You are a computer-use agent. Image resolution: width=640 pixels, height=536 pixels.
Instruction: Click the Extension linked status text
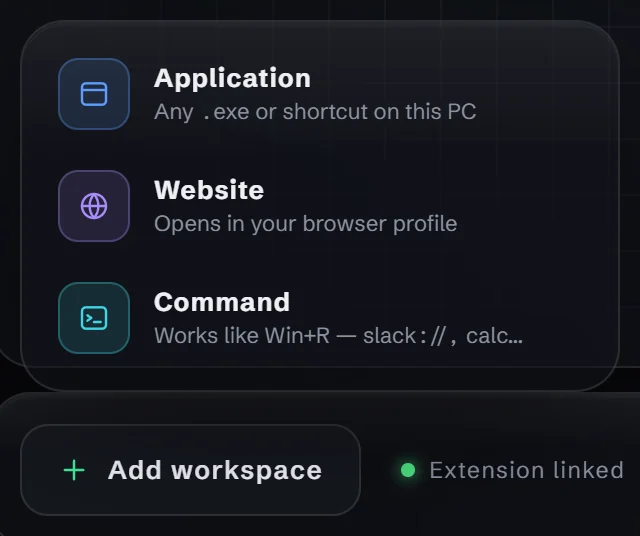pos(527,470)
